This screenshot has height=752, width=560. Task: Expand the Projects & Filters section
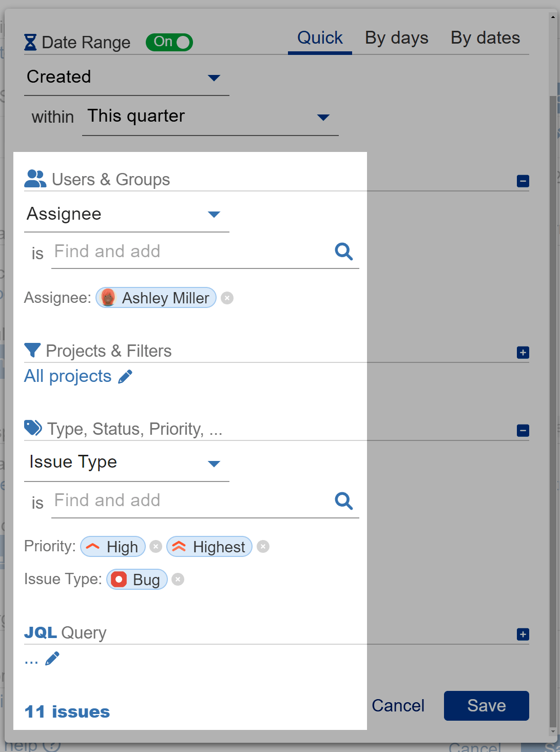[523, 353]
